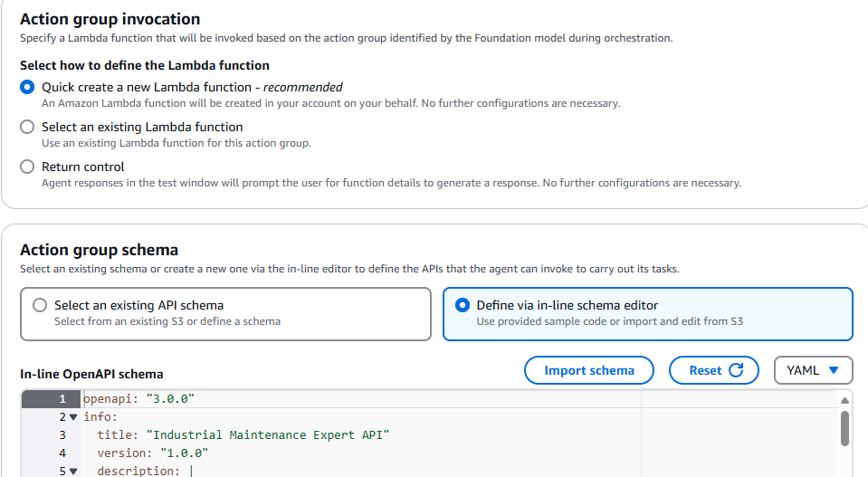Place cursor on the openapi "3.0.0" line
868x477 pixels.
(x=138, y=399)
